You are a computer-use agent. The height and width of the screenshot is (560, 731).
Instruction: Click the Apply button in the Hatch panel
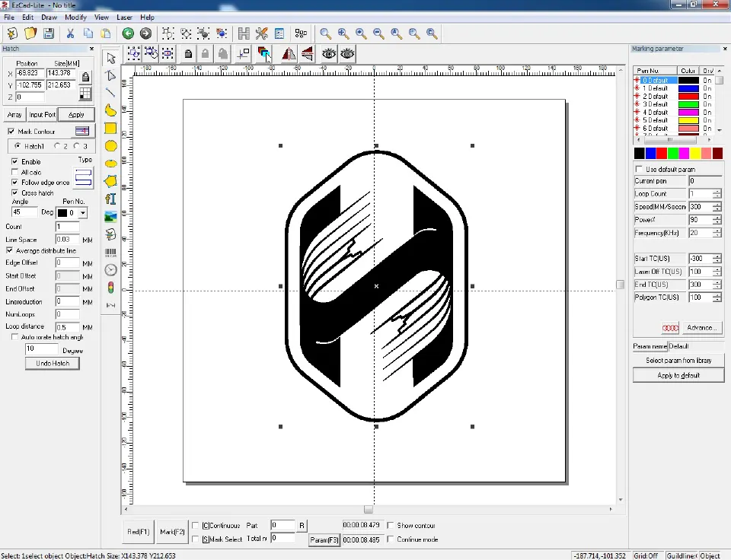pyautogui.click(x=76, y=115)
